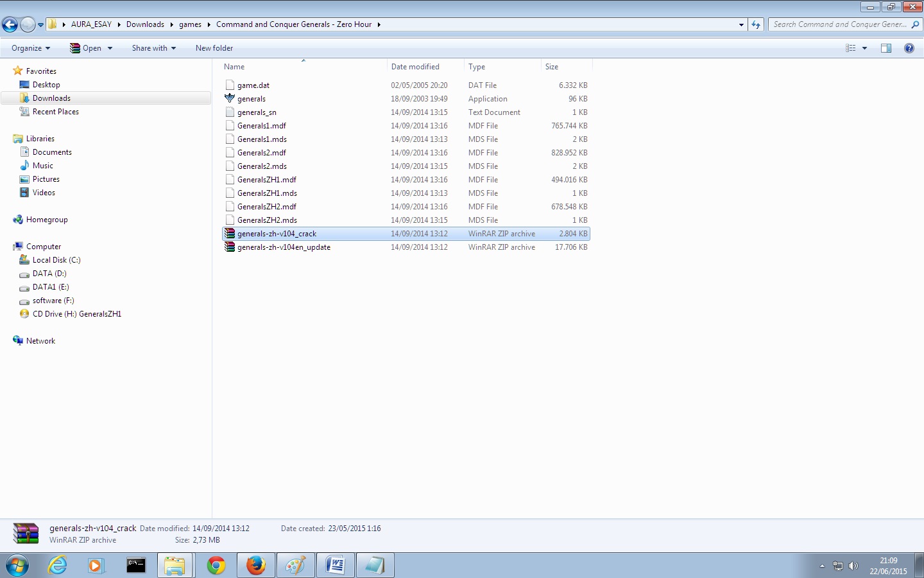This screenshot has width=924, height=578.
Task: Open Microsoft Word from the taskbar
Action: click(335, 566)
